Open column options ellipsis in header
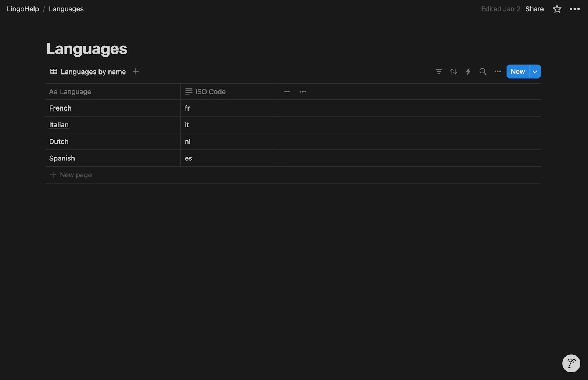This screenshot has height=380, width=588. point(303,92)
